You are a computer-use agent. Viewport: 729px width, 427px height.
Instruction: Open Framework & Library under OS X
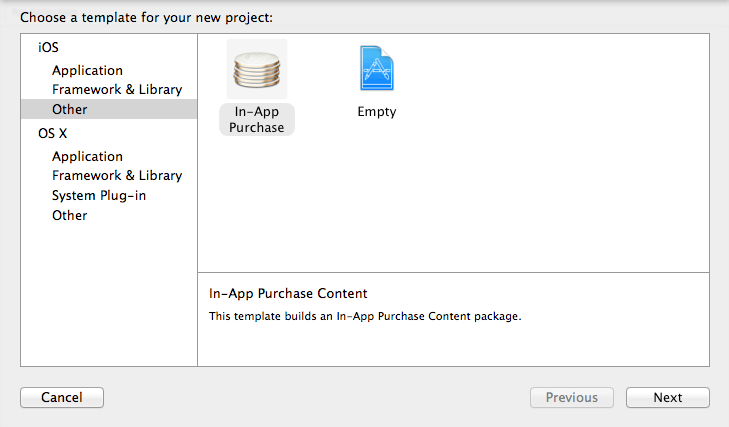(x=117, y=176)
